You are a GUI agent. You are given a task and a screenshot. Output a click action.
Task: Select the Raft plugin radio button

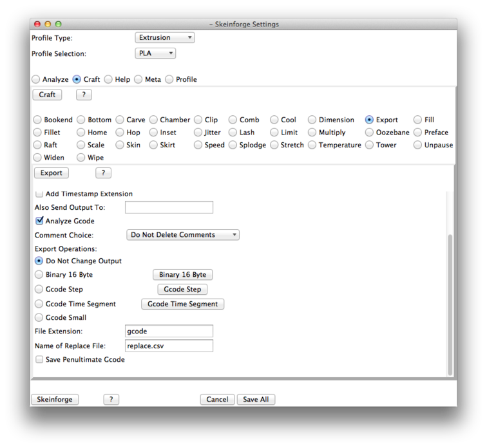pos(37,145)
